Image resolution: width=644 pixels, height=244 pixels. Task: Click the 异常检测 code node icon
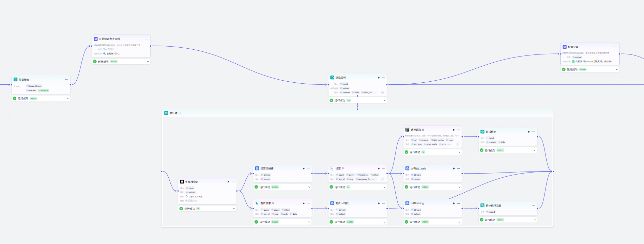tap(482, 132)
